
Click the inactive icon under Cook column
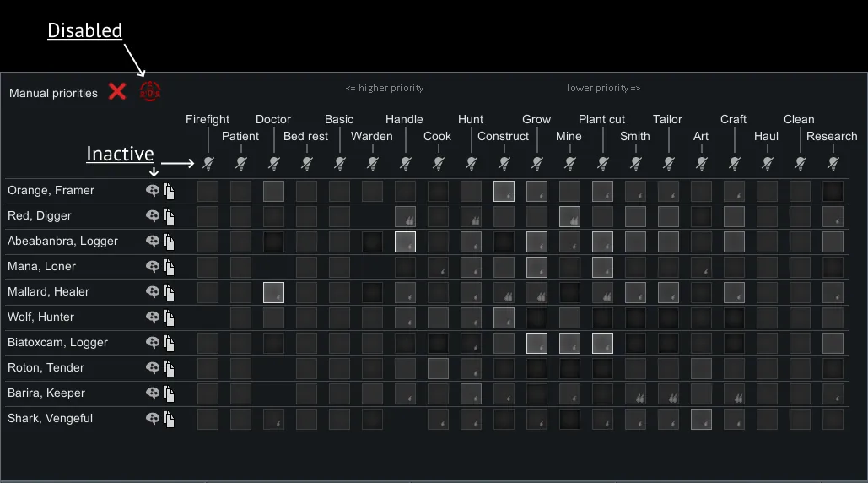(x=438, y=162)
